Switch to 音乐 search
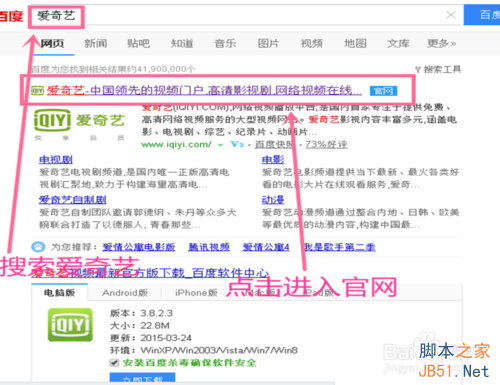 (225, 43)
